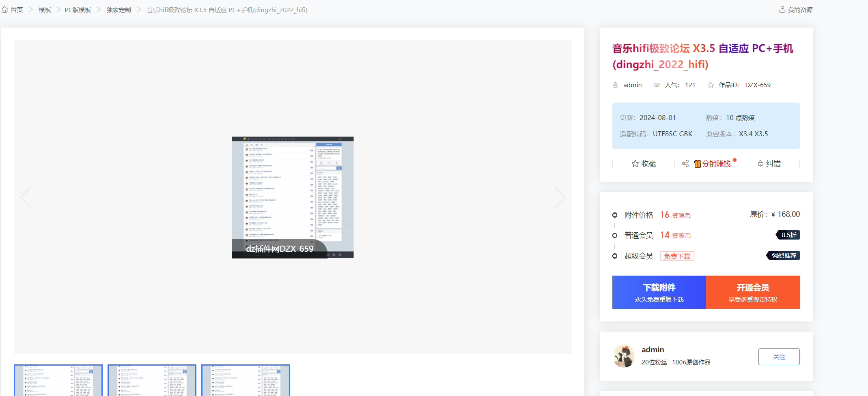
Task: Click the final breadcrumb page title text
Action: [x=227, y=10]
